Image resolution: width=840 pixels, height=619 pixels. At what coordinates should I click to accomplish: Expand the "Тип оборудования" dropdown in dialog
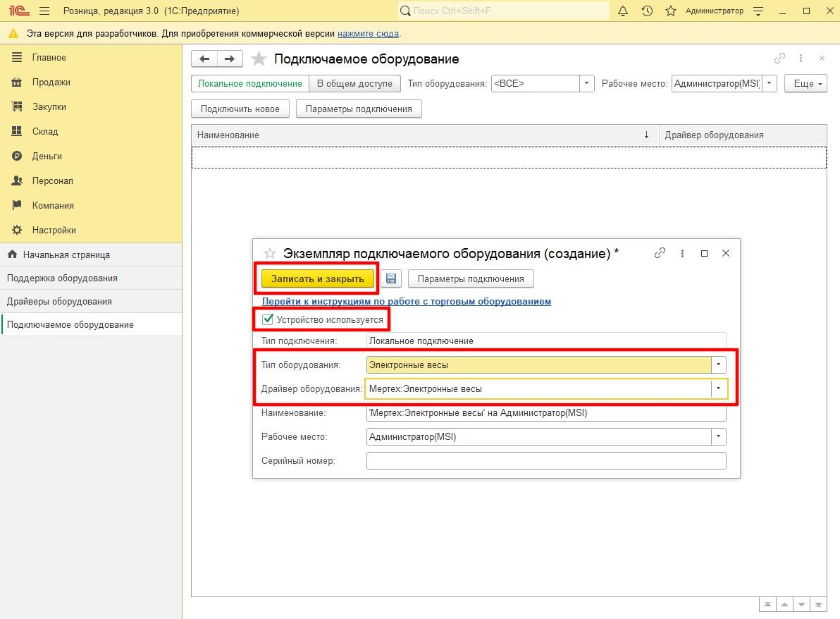pyautogui.click(x=718, y=364)
